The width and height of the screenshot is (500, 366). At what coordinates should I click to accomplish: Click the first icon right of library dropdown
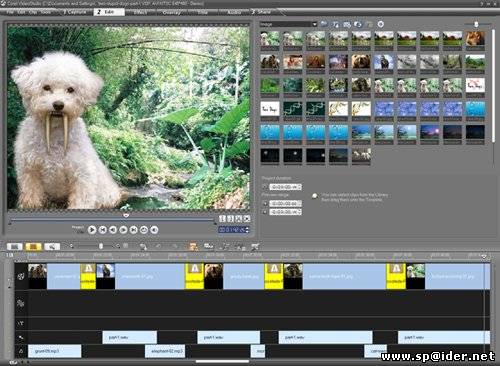click(x=324, y=24)
